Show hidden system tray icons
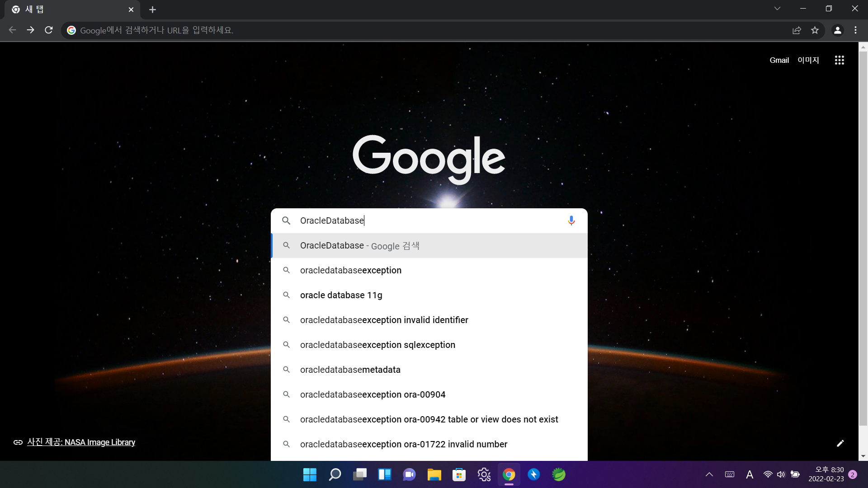 (709, 474)
